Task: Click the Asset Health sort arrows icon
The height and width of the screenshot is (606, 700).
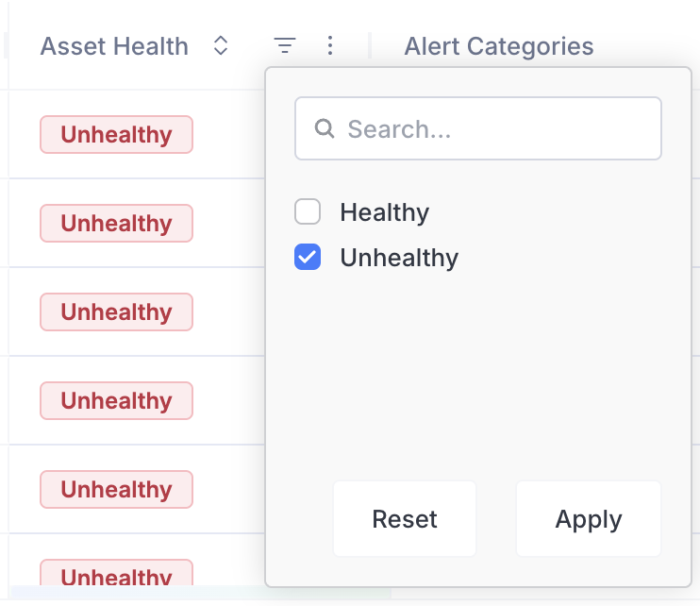Action: (221, 45)
